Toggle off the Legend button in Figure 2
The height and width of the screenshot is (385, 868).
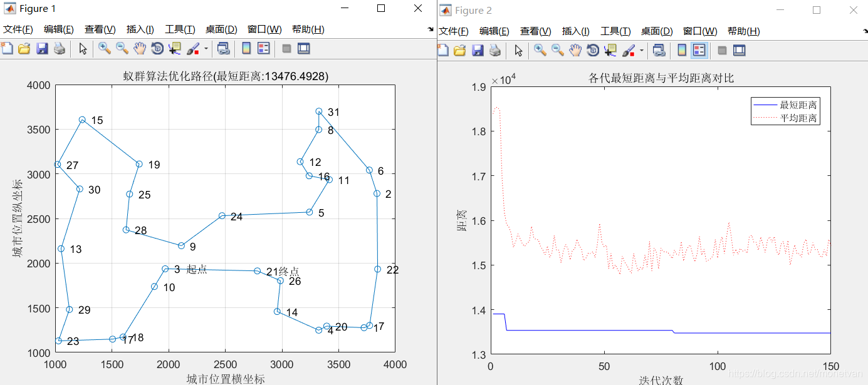pyautogui.click(x=699, y=49)
